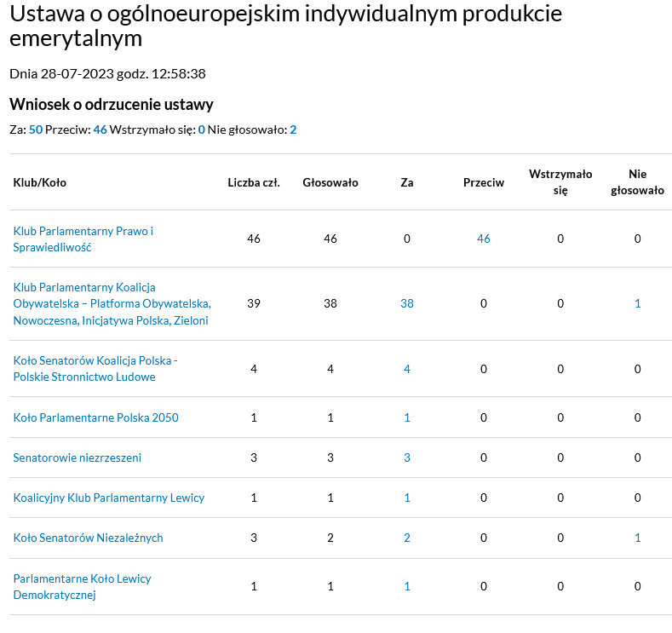
Task: Open Koalicyjny Klub Parlamentarny Lewicy link
Action: click(109, 498)
